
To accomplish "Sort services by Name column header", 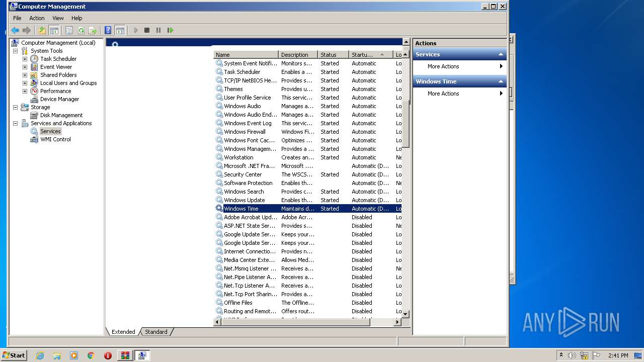I will [x=246, y=55].
